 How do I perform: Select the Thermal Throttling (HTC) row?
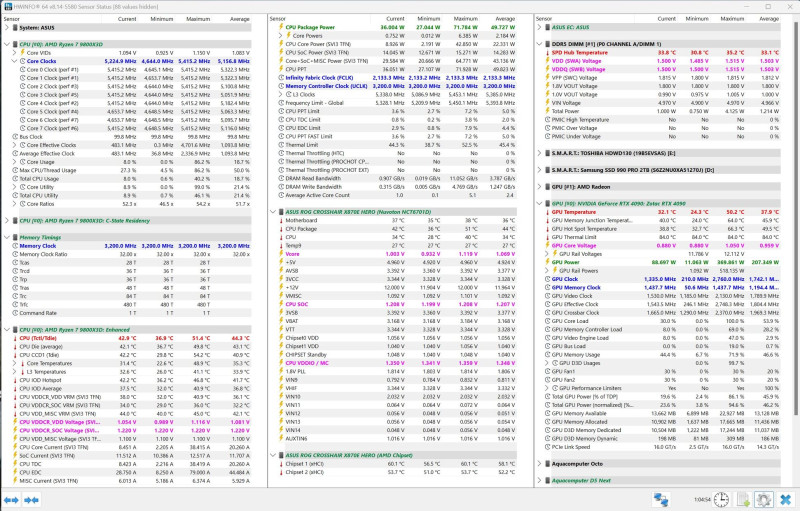[x=397, y=153]
